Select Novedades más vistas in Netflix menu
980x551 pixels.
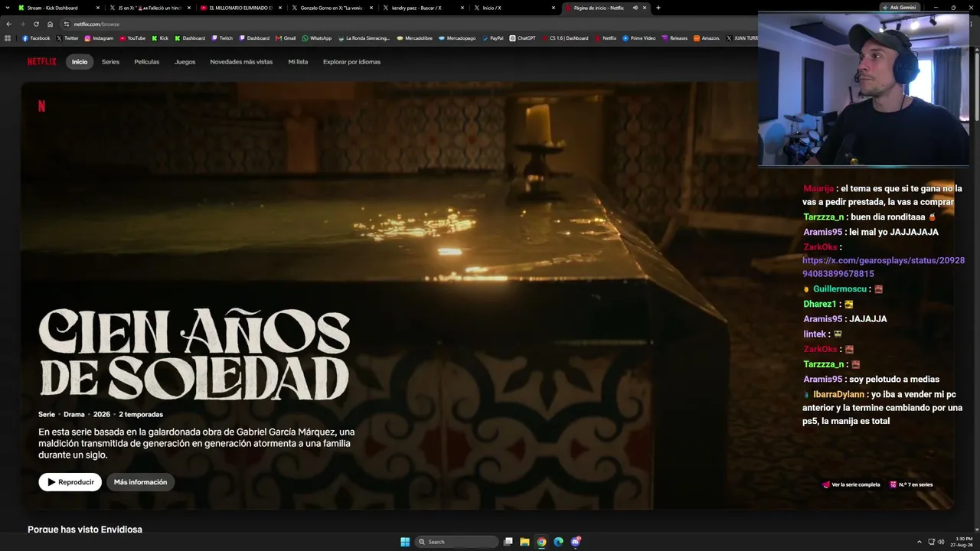(x=241, y=62)
